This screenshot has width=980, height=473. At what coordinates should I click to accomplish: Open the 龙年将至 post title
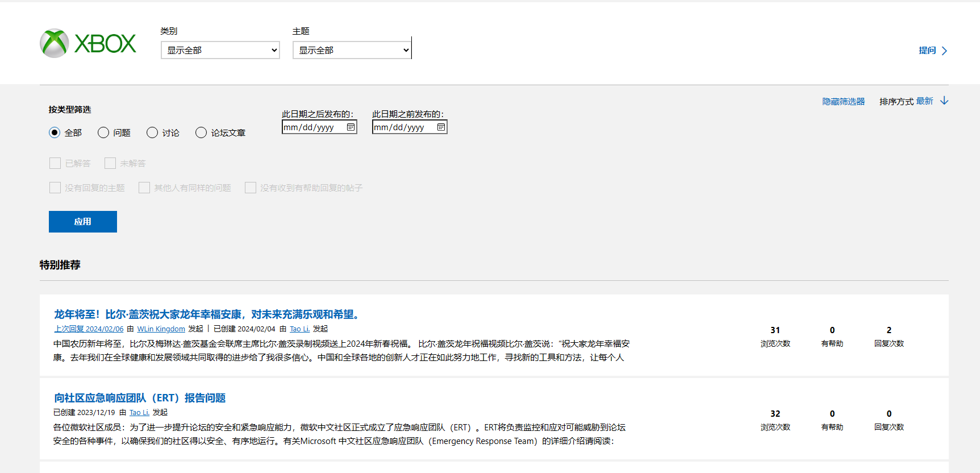click(208, 314)
